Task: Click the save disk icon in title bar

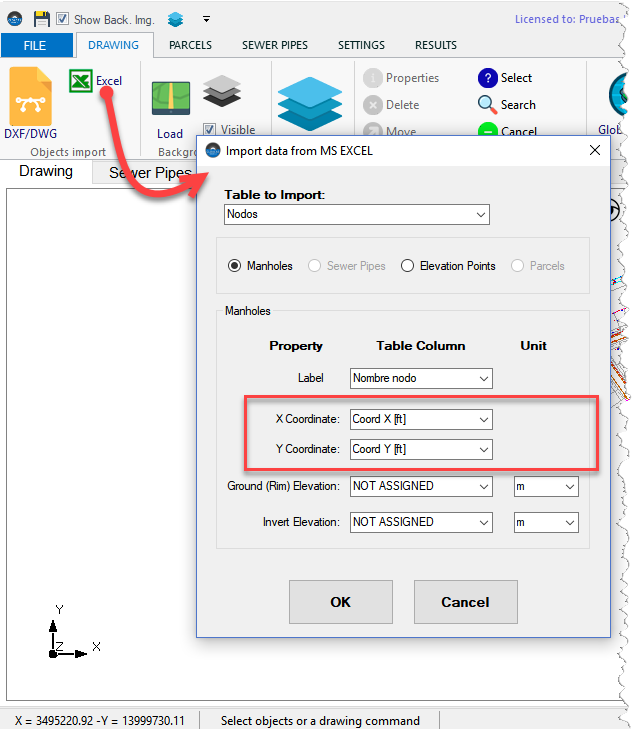Action: [x=42, y=19]
